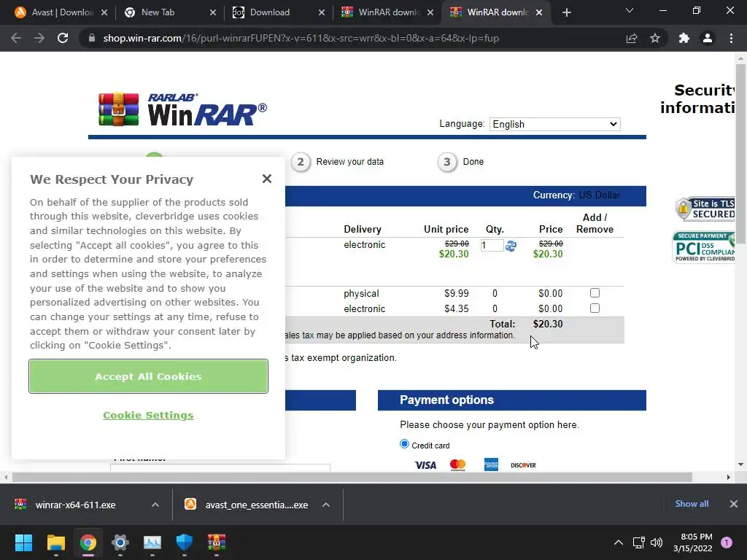Tick the Add checkbox for the $4.35 electronic item

pos(595,308)
